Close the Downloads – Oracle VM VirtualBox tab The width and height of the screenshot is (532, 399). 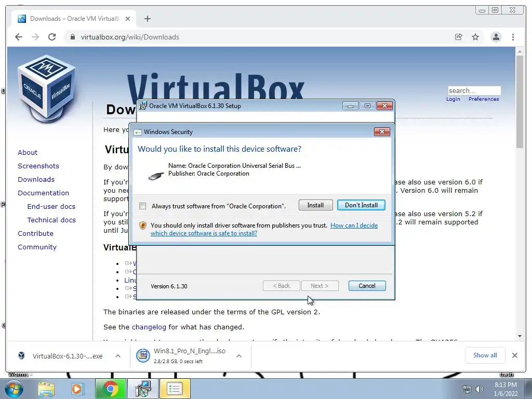point(128,19)
